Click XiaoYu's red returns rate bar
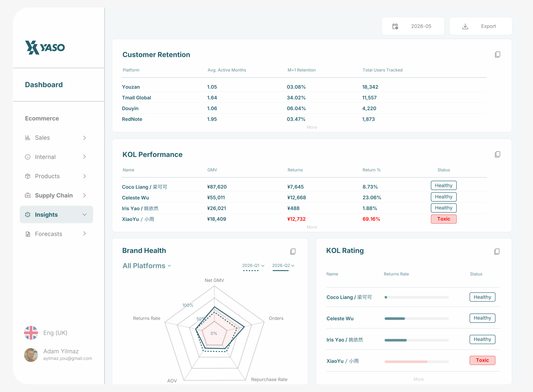533x392 pixels. pos(406,361)
